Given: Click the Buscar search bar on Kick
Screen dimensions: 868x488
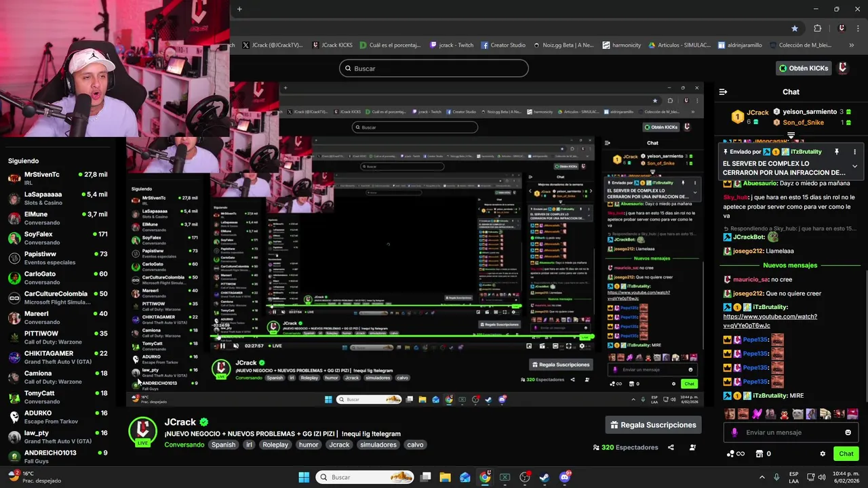Looking at the screenshot, I should pos(434,68).
